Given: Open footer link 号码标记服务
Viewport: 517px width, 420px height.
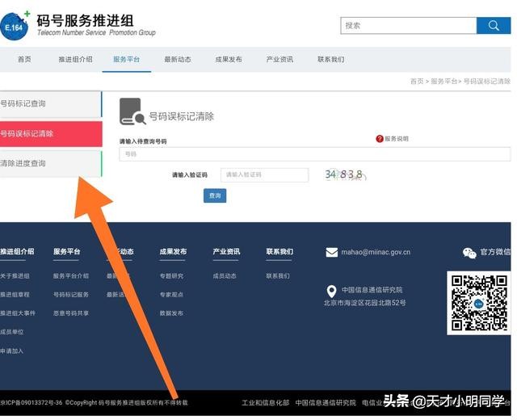Looking at the screenshot, I should [71, 294].
